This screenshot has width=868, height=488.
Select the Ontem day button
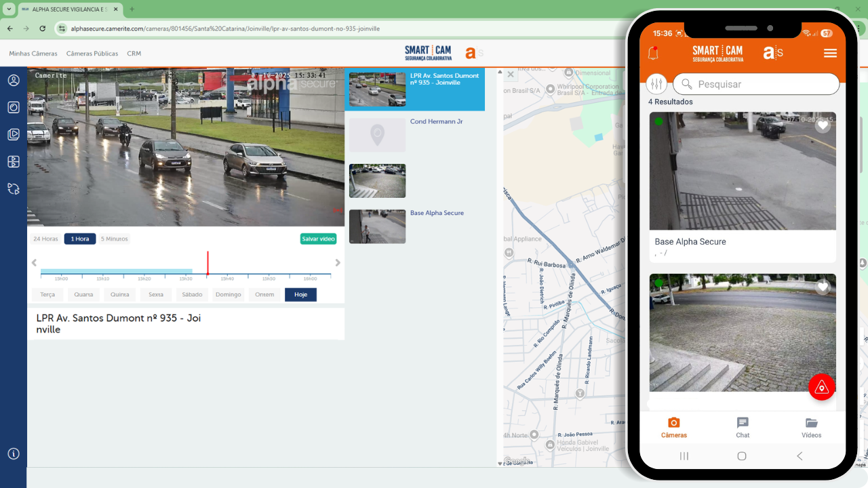[264, 295]
